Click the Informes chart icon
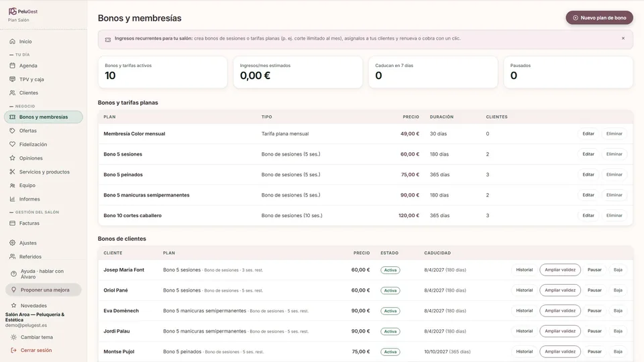 pyautogui.click(x=12, y=199)
